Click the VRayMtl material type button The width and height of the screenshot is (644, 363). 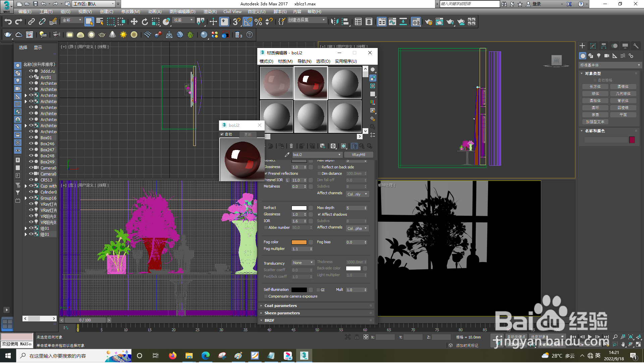[358, 155]
